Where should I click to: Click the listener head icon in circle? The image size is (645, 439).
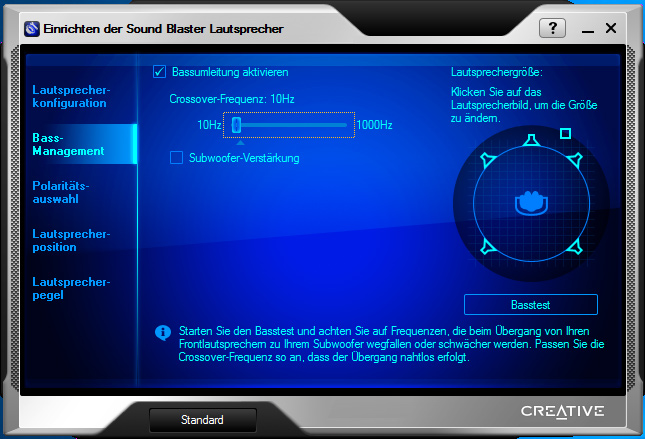click(x=531, y=203)
